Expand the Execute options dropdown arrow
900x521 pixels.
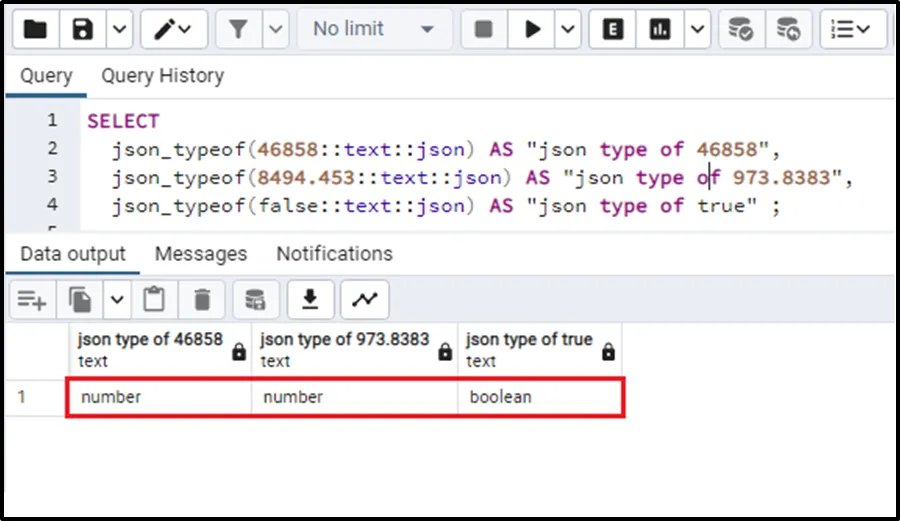568,30
